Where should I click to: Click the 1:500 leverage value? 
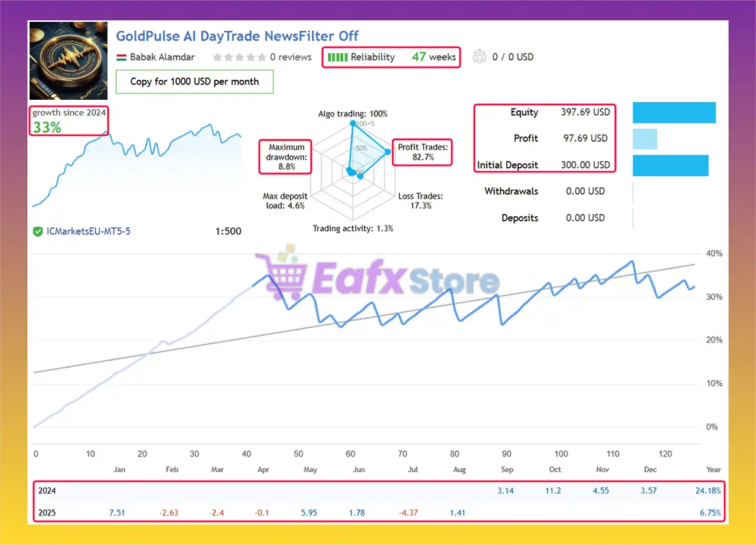[x=229, y=231]
